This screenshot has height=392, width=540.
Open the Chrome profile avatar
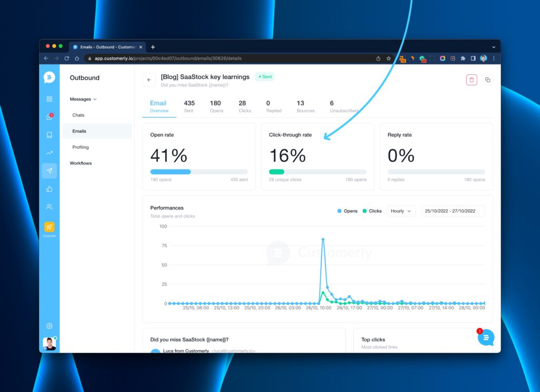pos(484,58)
